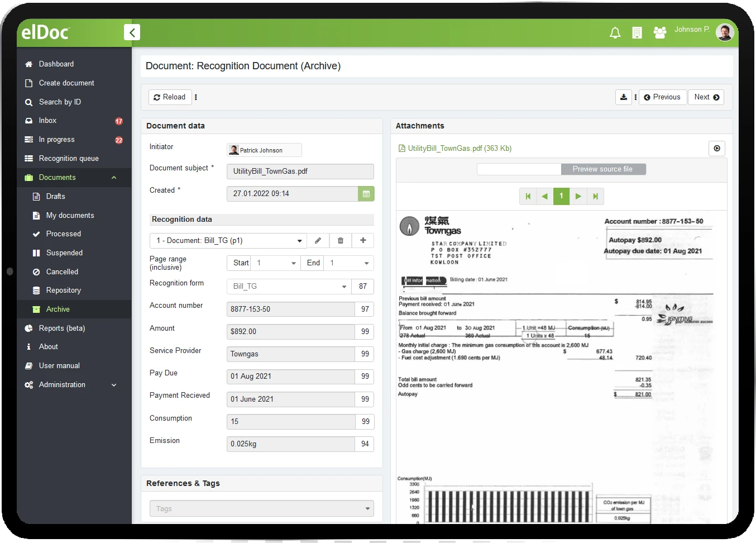Jump to the last attachment page

596,197
